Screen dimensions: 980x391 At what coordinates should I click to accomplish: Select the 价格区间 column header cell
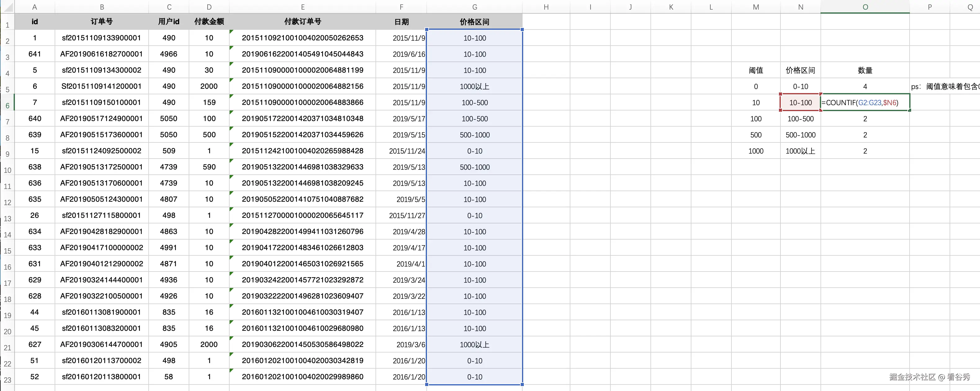click(x=800, y=70)
